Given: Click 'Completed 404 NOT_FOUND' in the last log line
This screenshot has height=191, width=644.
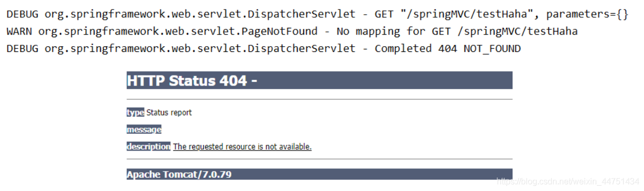Looking at the screenshot, I should tap(448, 49).
